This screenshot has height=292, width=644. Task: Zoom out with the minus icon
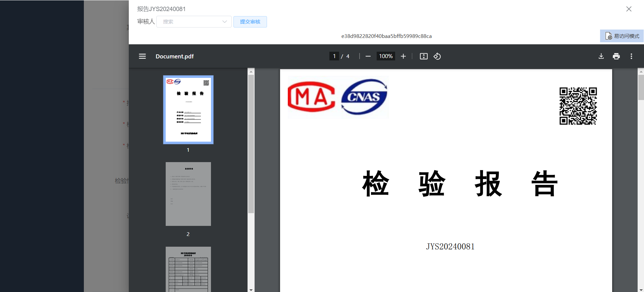(x=368, y=56)
